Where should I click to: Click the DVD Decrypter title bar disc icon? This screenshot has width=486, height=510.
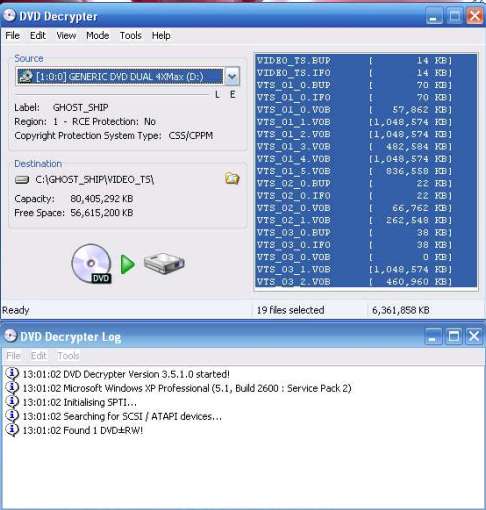[x=9, y=15]
